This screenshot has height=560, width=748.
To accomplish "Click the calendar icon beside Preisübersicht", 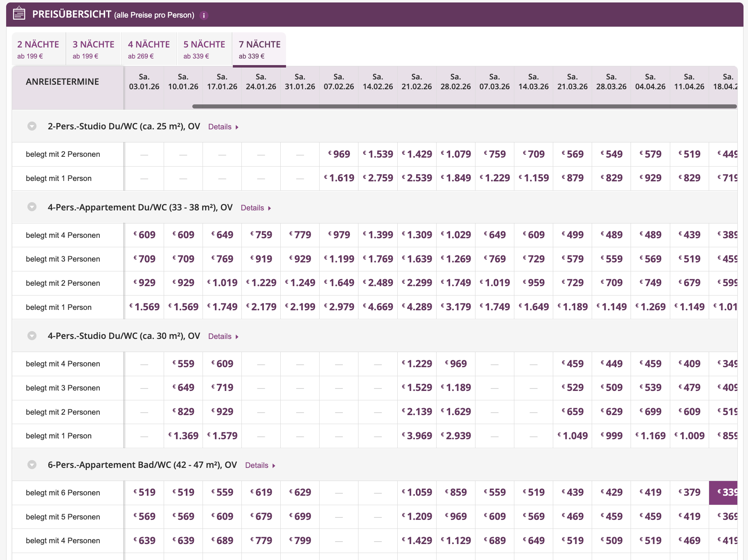I will (x=19, y=14).
